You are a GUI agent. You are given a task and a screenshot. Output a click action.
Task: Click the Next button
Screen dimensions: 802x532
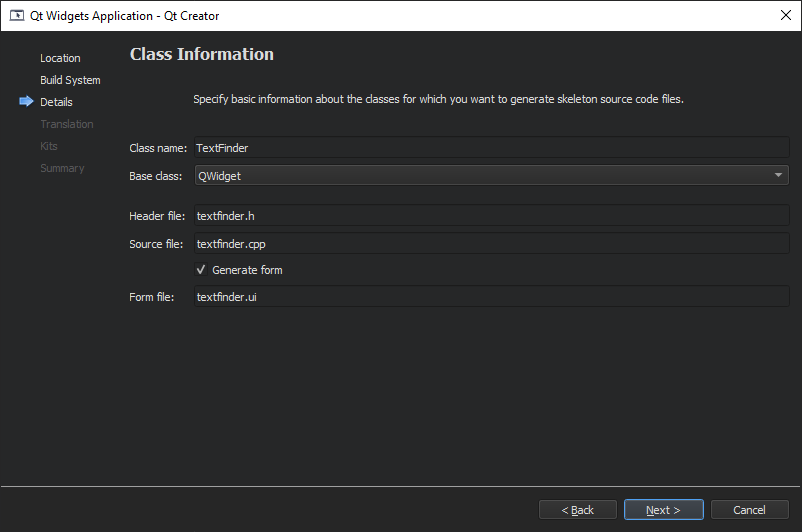click(663, 510)
